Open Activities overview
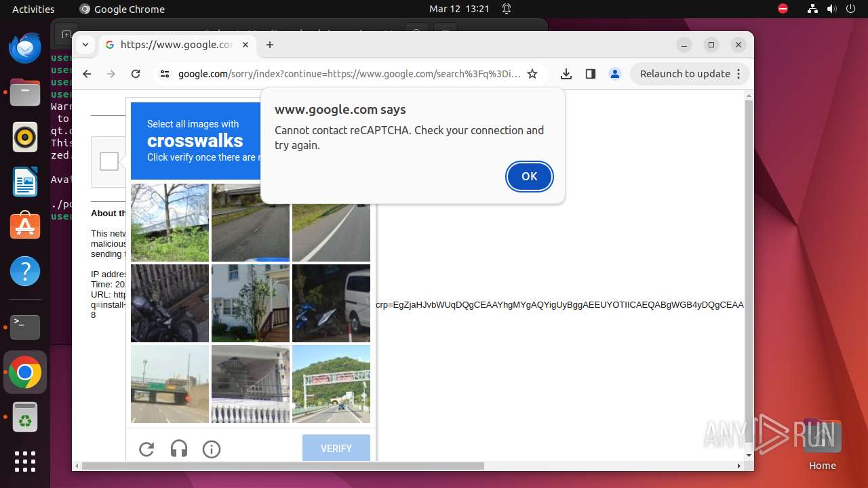 (33, 9)
